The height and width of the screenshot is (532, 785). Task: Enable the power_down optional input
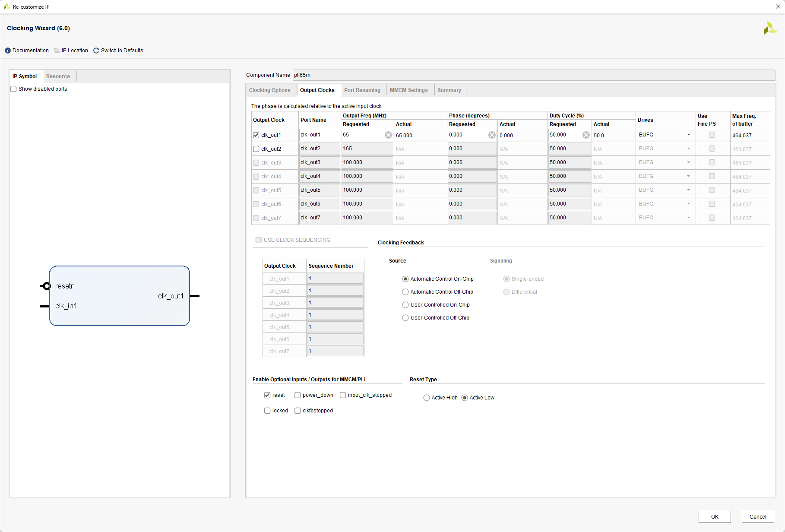(x=298, y=395)
